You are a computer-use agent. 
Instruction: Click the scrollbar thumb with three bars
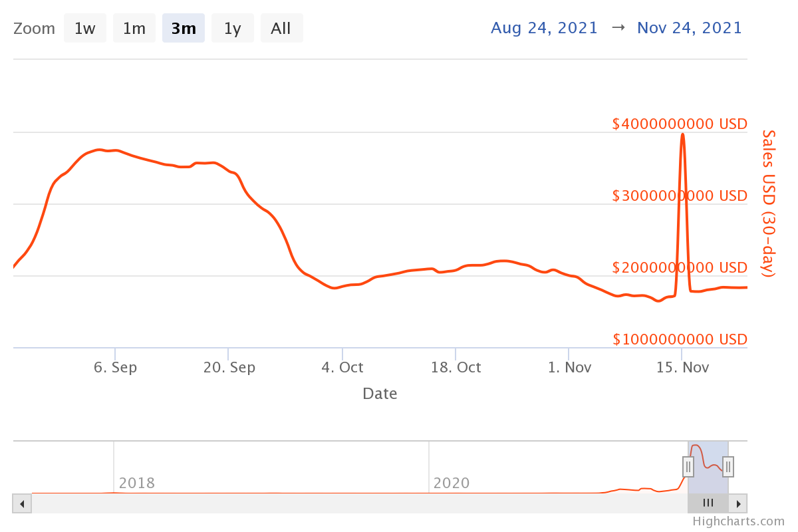tap(708, 503)
